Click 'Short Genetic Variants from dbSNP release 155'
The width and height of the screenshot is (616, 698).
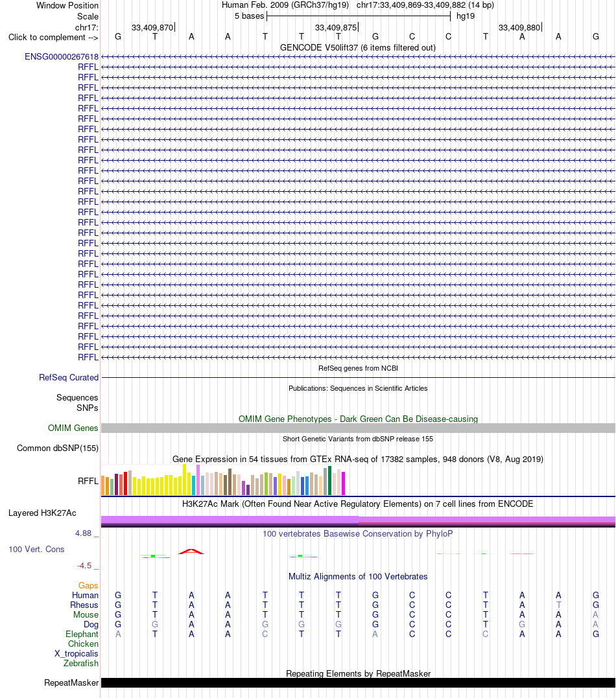358,439
